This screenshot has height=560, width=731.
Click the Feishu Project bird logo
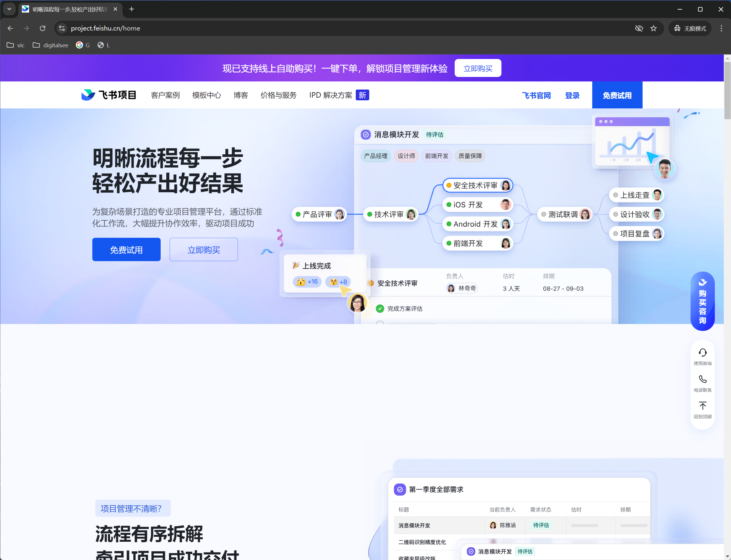point(88,95)
